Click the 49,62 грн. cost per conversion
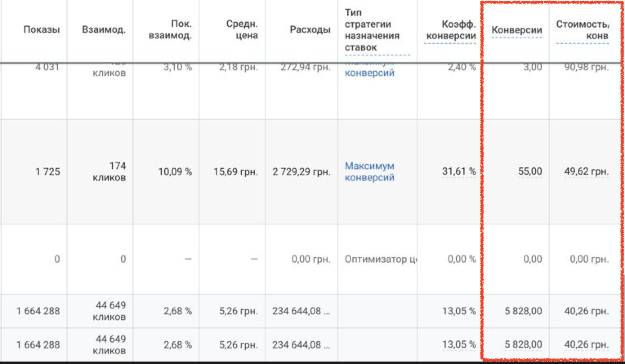 coord(586,171)
